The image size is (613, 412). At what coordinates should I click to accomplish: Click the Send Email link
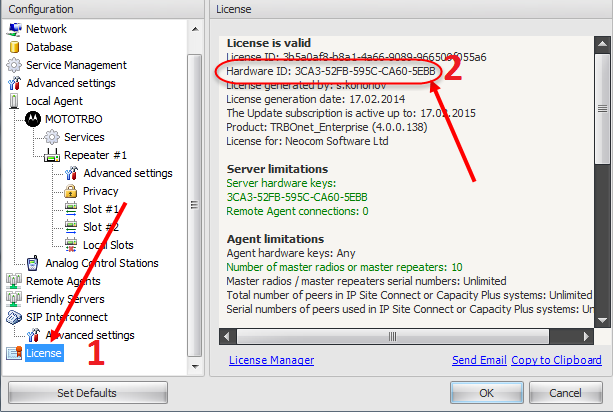tap(478, 360)
